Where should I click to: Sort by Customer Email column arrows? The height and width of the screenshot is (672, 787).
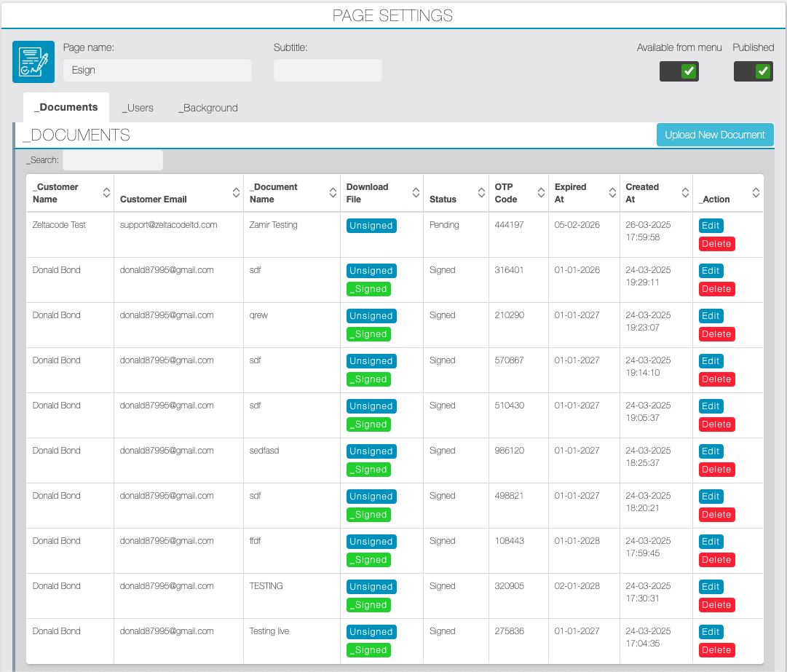[x=236, y=193]
